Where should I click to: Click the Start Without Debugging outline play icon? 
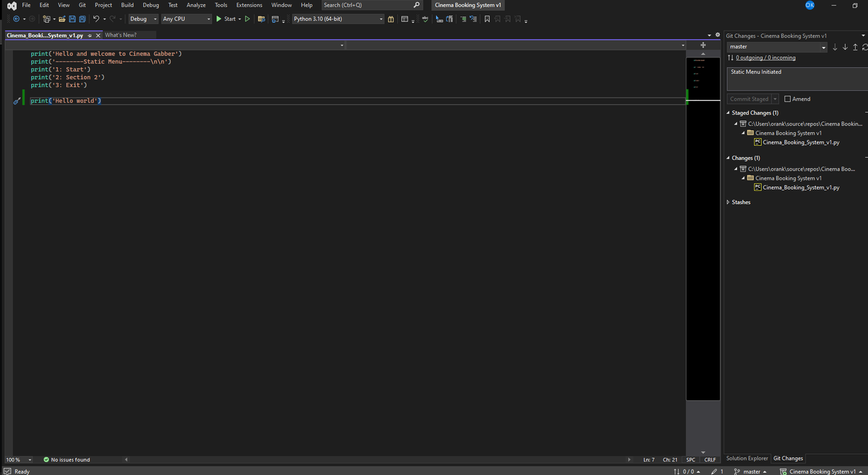[x=248, y=19]
